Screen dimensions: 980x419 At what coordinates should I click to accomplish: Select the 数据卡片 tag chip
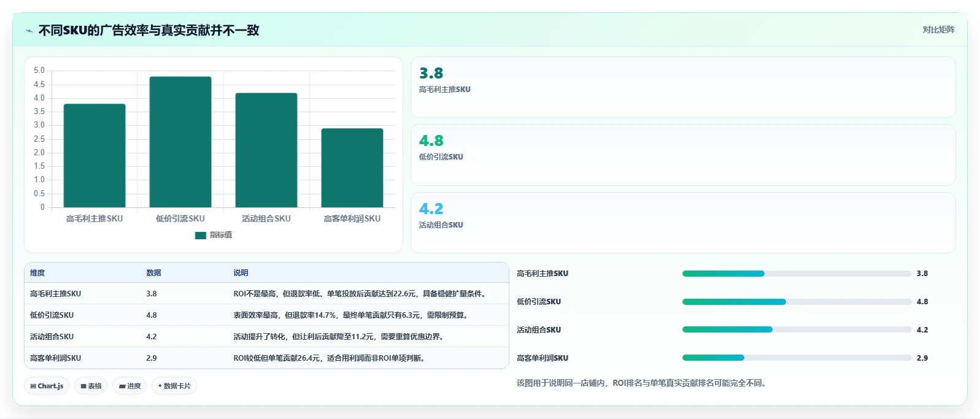point(174,386)
